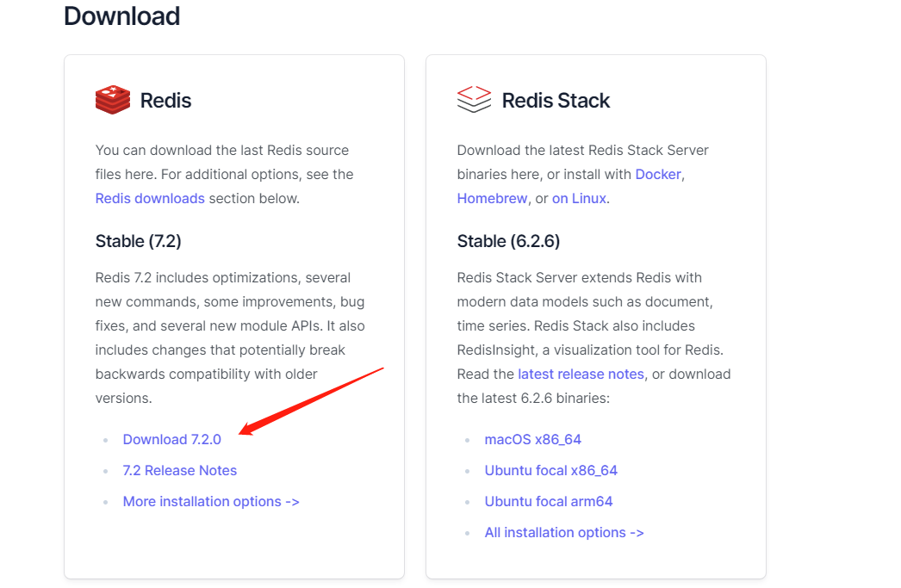Open the 7.2 Release Notes link
The height and width of the screenshot is (588, 901).
coord(179,470)
